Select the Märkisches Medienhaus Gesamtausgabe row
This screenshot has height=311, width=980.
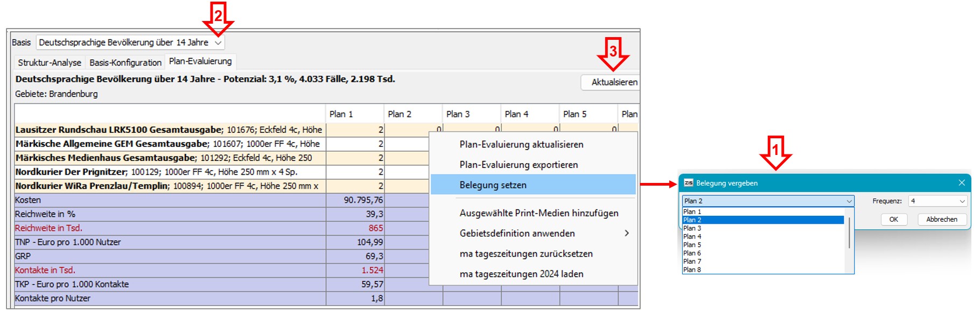point(170,158)
